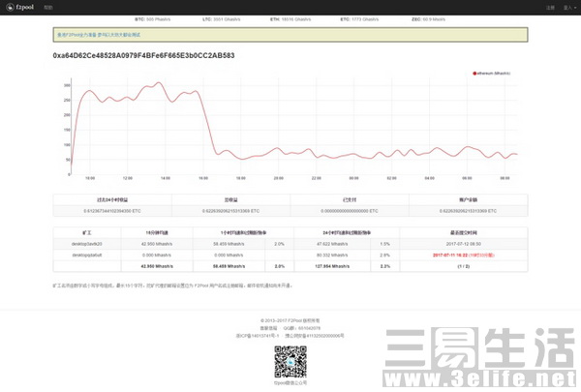581x392 pixels.
Task: Click the 2013-2017 F2Pool copyright text
Action: (x=290, y=320)
